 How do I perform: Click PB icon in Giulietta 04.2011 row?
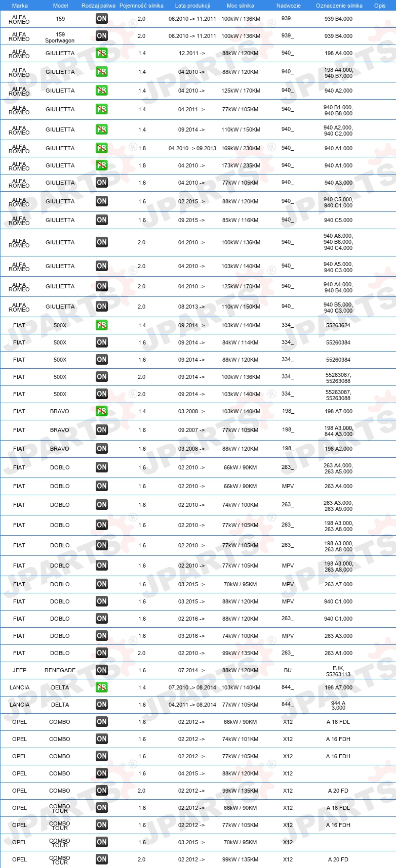102,109
